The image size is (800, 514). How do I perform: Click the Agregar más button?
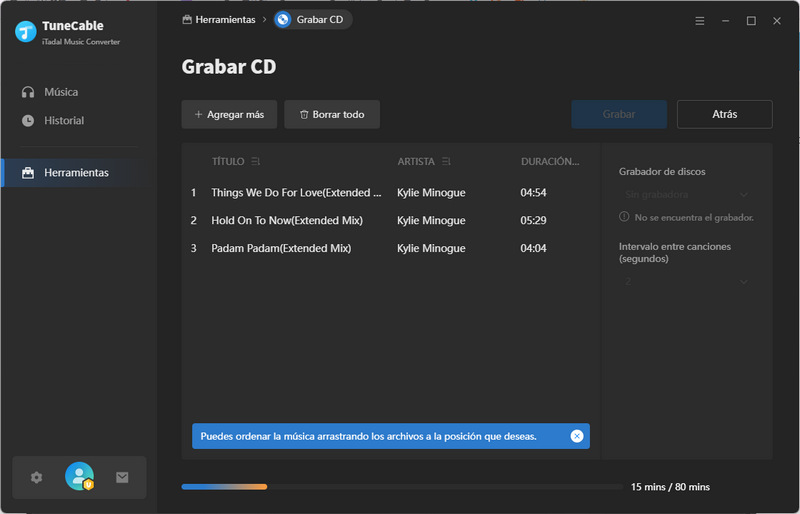pyautogui.click(x=229, y=114)
